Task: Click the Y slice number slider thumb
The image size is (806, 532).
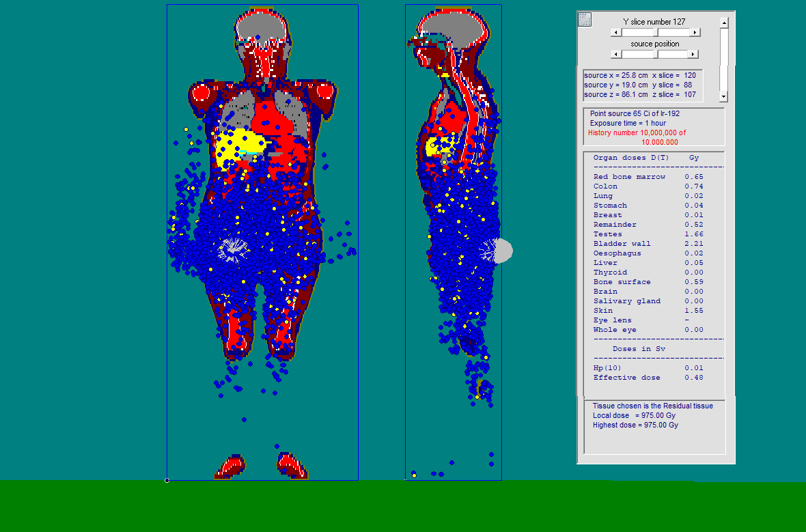Action: pyautogui.click(x=656, y=32)
